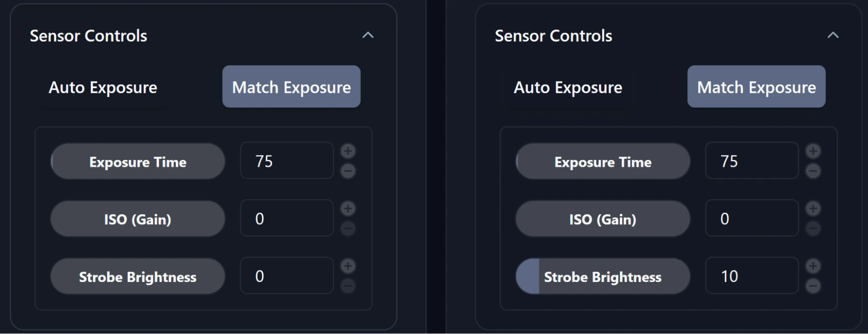
Task: Adjust the right panel Strobe Brightness slider
Action: tap(603, 276)
